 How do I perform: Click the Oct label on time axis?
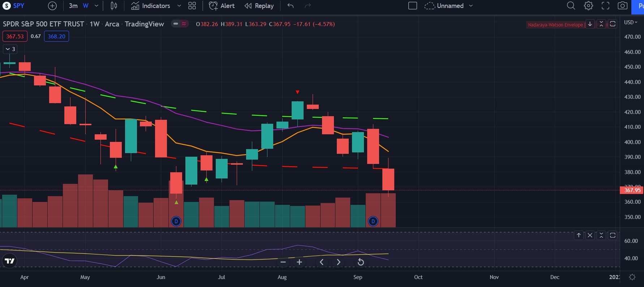tap(418, 277)
